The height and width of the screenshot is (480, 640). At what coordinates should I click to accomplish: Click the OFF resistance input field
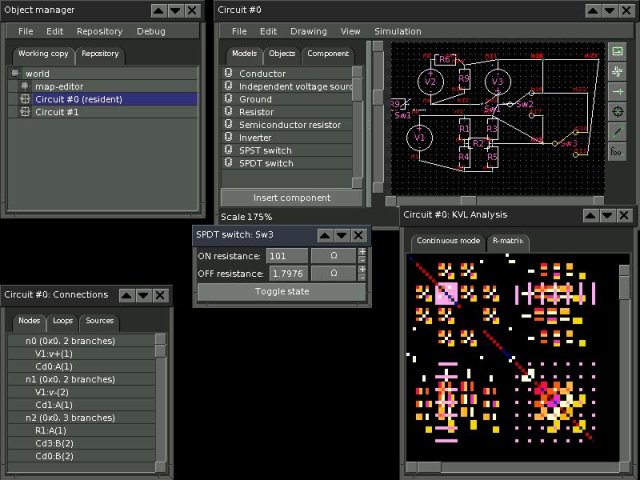[289, 273]
